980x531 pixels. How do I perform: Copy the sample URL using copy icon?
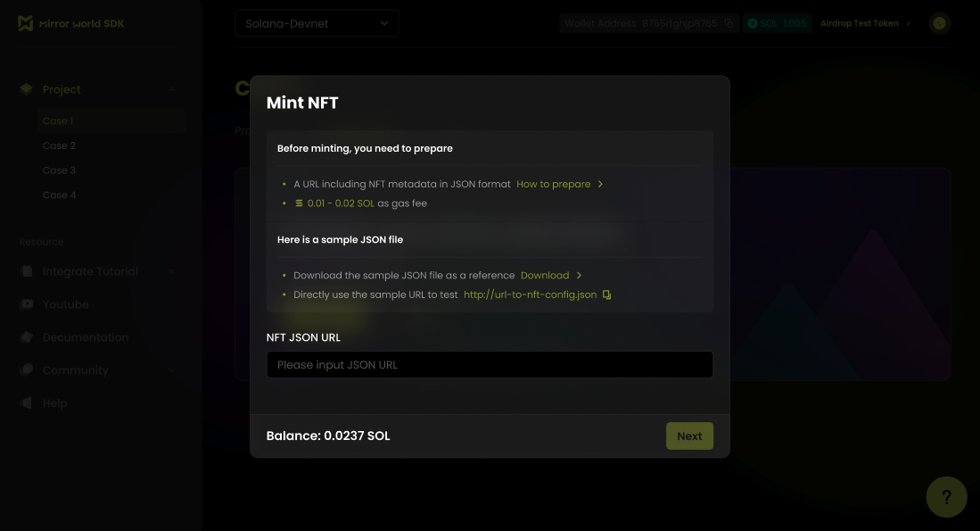606,295
